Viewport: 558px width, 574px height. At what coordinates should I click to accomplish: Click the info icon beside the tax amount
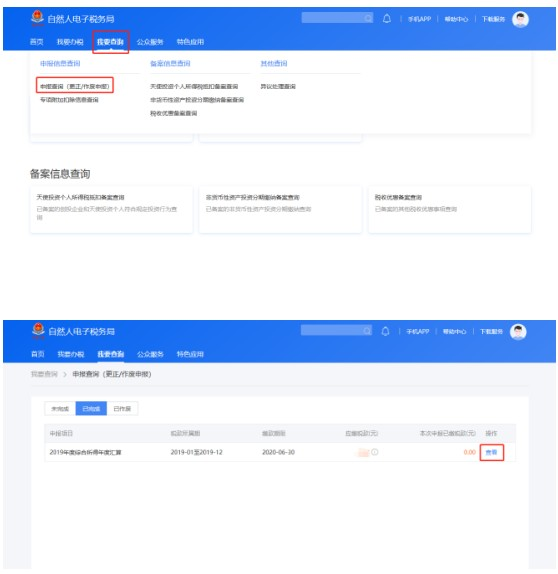coord(375,452)
